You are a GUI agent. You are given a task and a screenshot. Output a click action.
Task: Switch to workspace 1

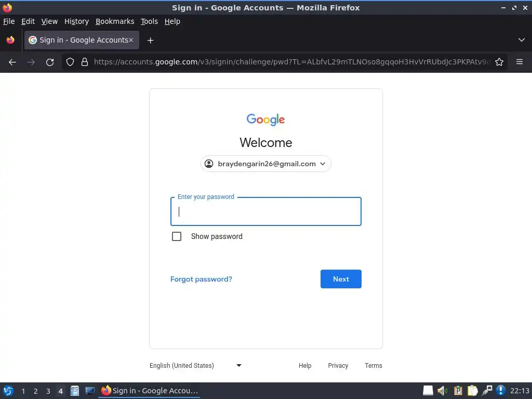point(23,391)
